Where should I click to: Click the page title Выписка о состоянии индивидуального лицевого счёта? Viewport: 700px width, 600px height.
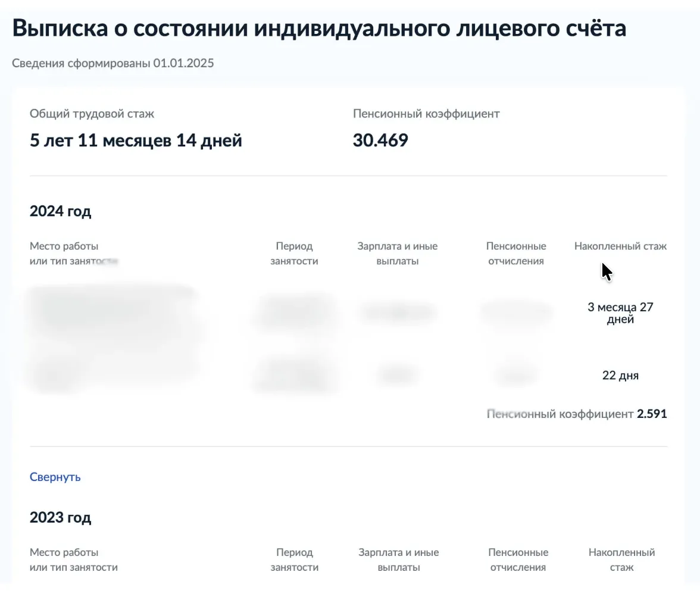tap(319, 29)
